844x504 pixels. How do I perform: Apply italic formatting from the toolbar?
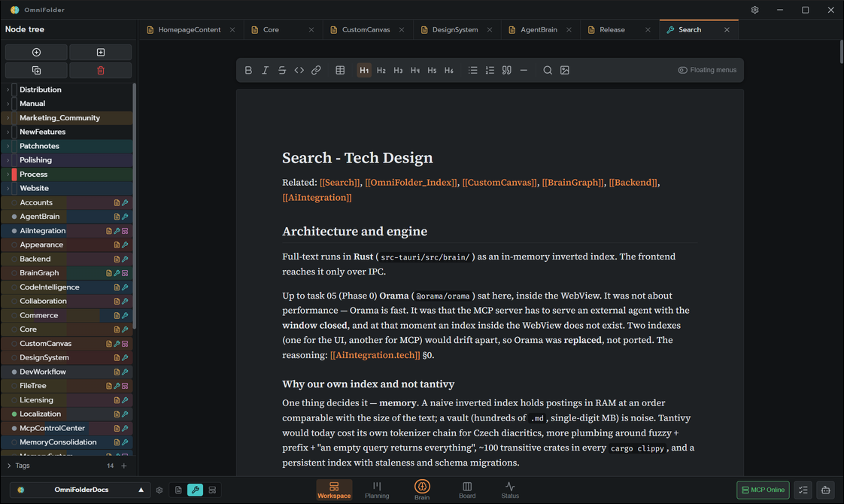[x=265, y=70]
